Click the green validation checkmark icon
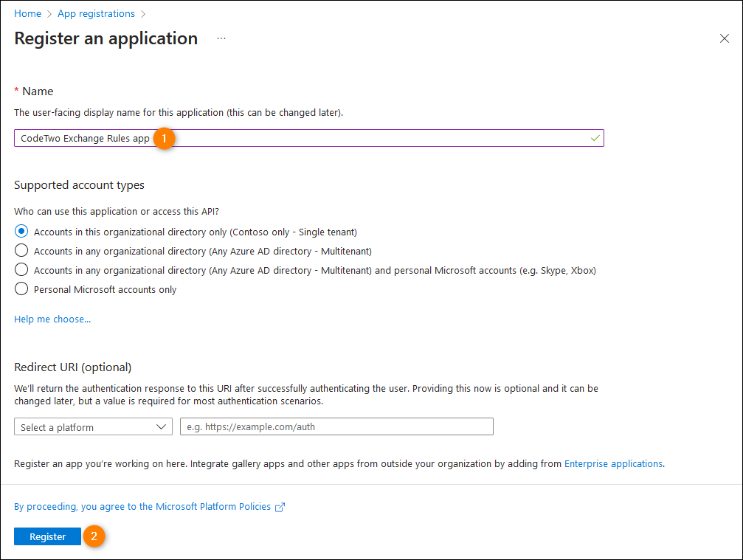 [x=595, y=138]
